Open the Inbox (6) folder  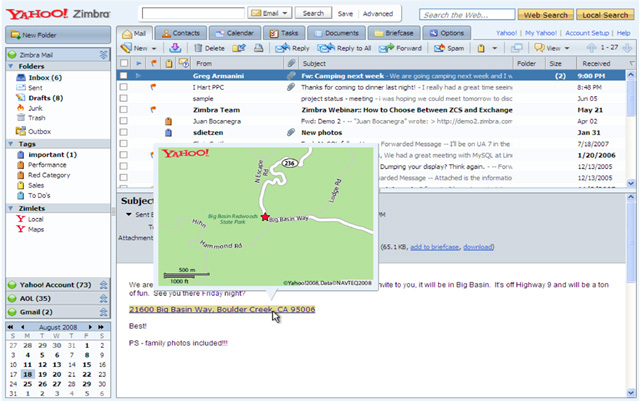[x=39, y=78]
